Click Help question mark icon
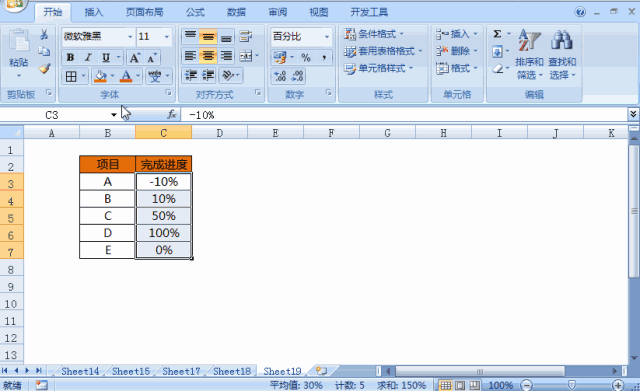640x391 pixels. (x=580, y=12)
